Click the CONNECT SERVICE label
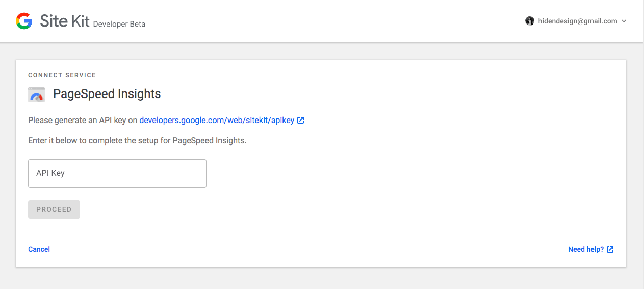This screenshot has width=644, height=289. point(62,75)
